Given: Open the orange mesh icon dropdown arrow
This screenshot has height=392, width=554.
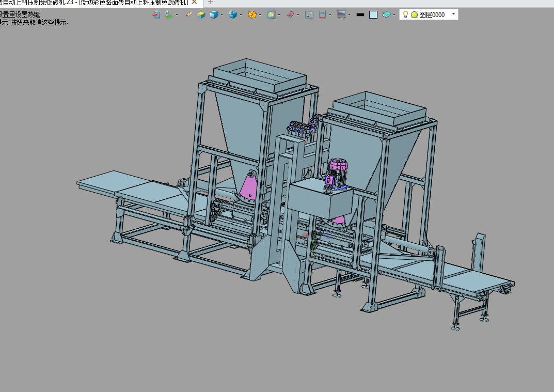Looking at the screenshot, I should 260,15.
